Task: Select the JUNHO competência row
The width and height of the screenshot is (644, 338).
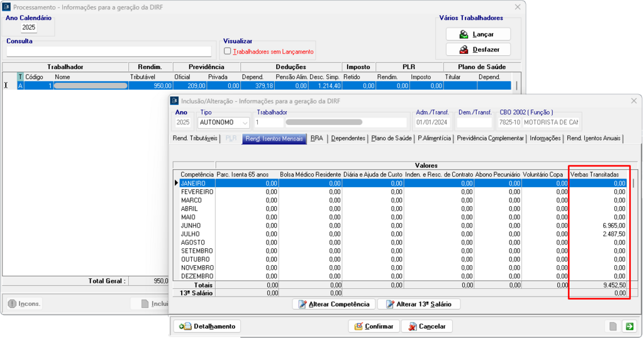Action: [191, 225]
